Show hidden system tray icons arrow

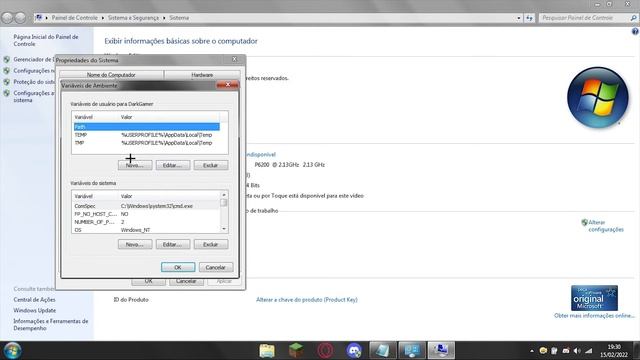click(x=531, y=351)
